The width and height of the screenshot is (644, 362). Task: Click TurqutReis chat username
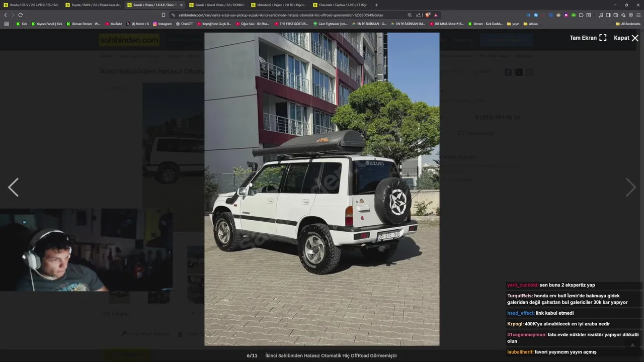click(520, 296)
